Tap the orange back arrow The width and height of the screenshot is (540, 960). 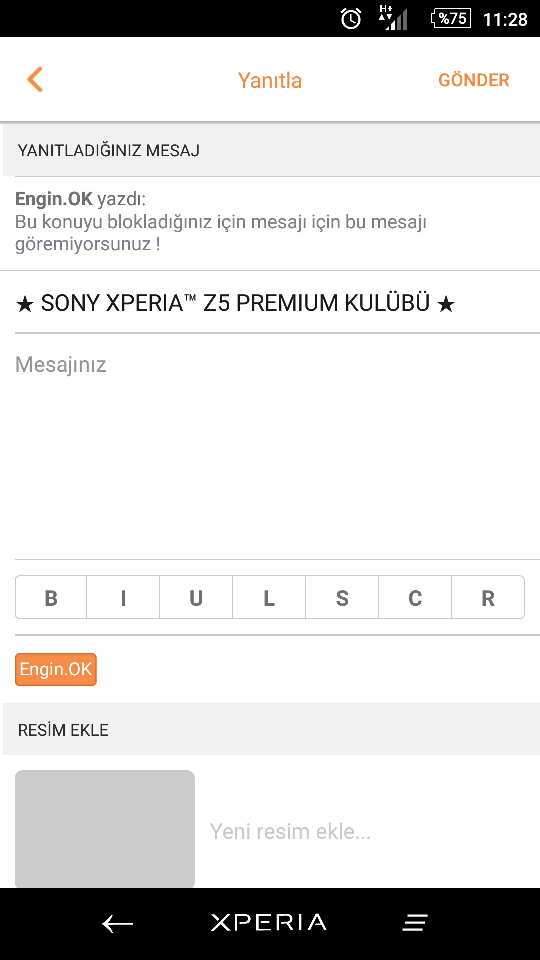pyautogui.click(x=35, y=80)
